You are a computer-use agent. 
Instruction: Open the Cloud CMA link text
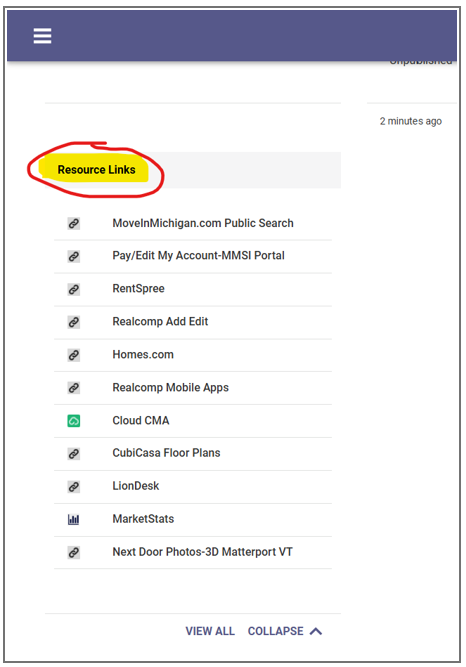tap(140, 420)
